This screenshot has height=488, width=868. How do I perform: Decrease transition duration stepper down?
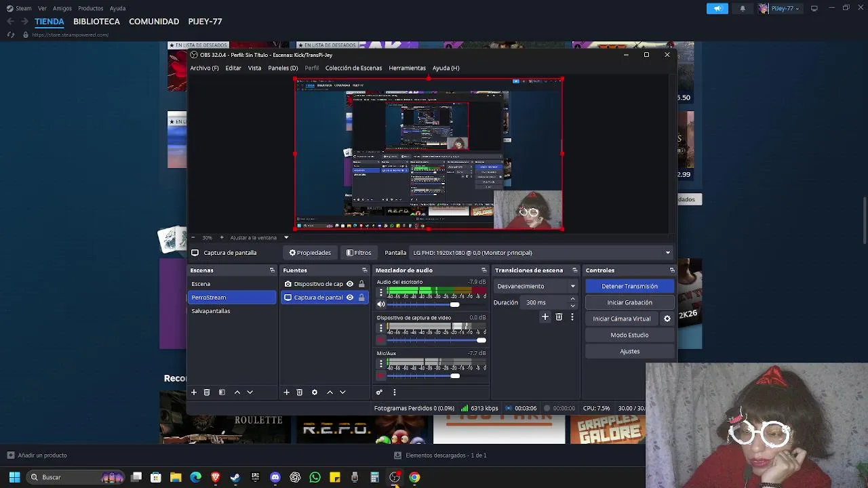572,306
